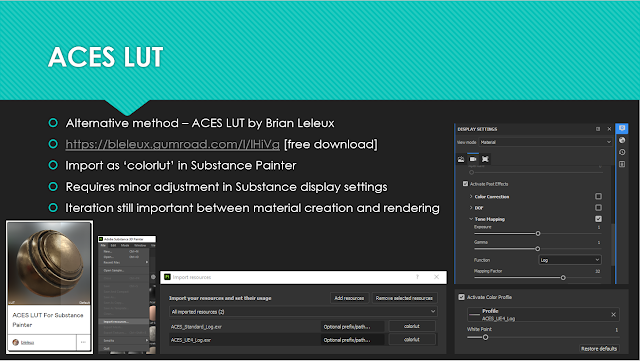Click the White Point slider handle

point(485,337)
